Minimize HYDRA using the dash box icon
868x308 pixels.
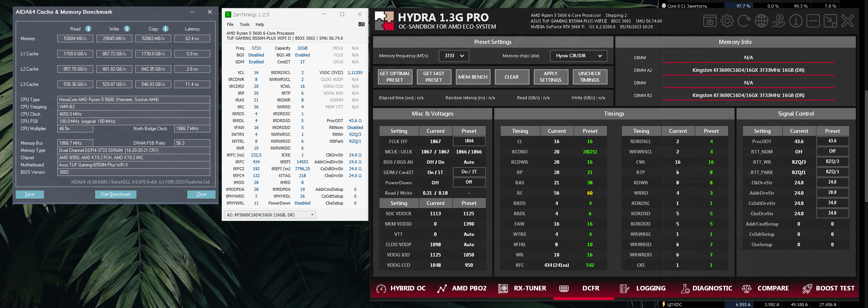(813, 21)
